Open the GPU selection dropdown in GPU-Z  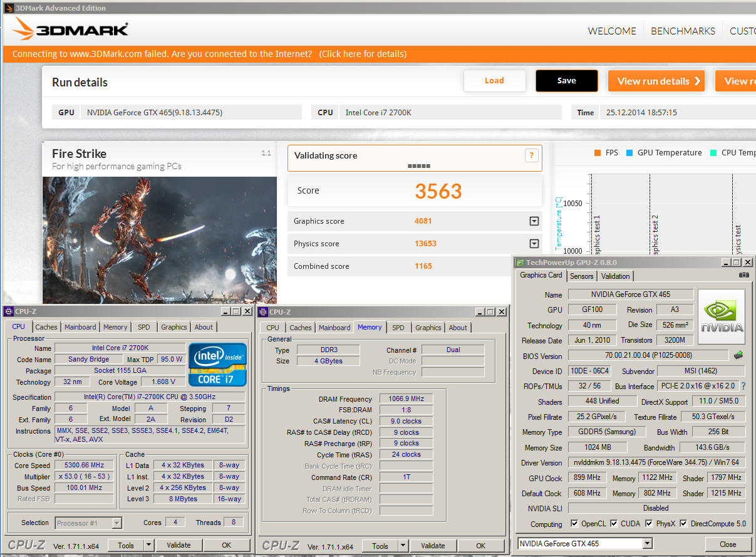point(648,544)
